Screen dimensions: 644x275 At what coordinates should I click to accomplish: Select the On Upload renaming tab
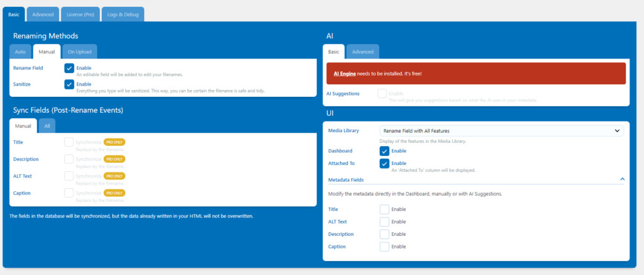click(79, 52)
